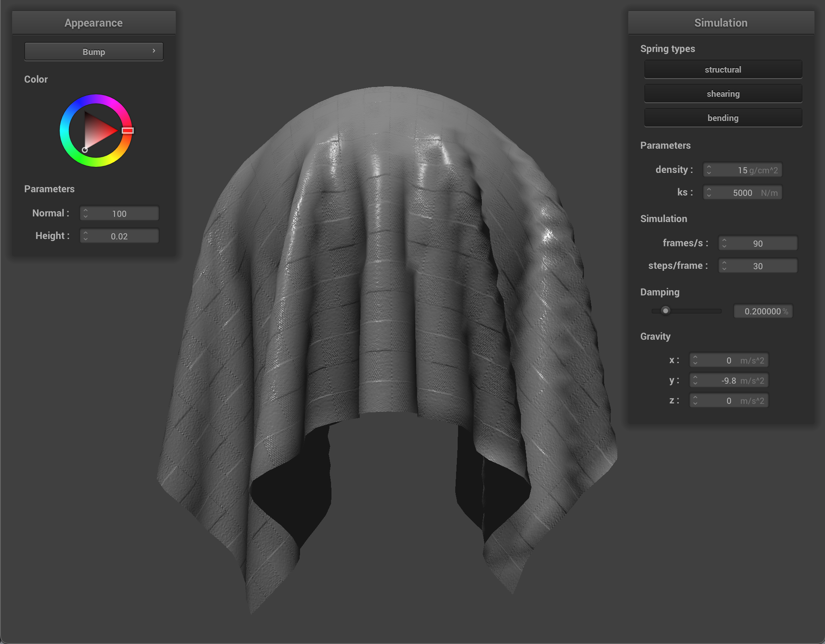Image resolution: width=825 pixels, height=644 pixels.
Task: Click the frames/s value field
Action: pyautogui.click(x=758, y=243)
